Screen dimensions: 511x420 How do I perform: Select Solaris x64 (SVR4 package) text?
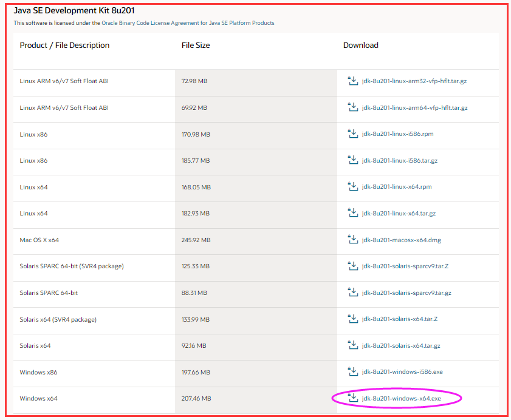[58, 319]
